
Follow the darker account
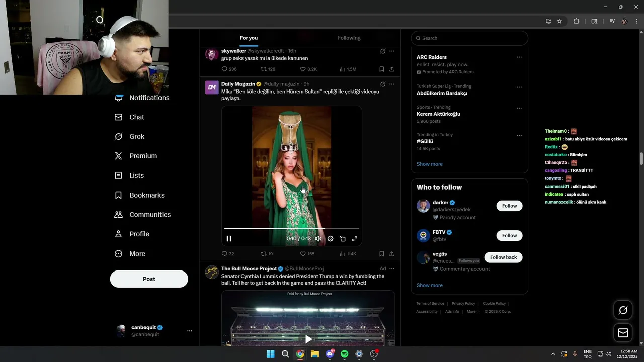click(x=509, y=206)
